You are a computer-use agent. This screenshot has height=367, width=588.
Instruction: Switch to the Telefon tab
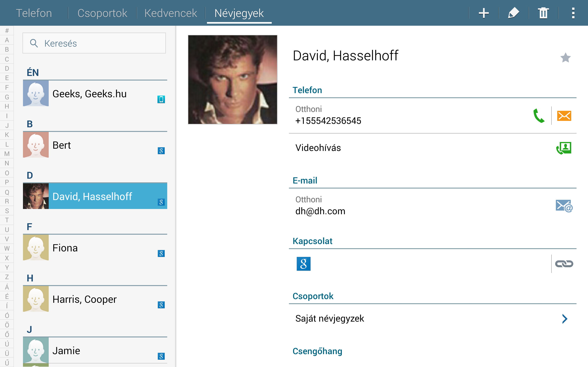pos(34,13)
